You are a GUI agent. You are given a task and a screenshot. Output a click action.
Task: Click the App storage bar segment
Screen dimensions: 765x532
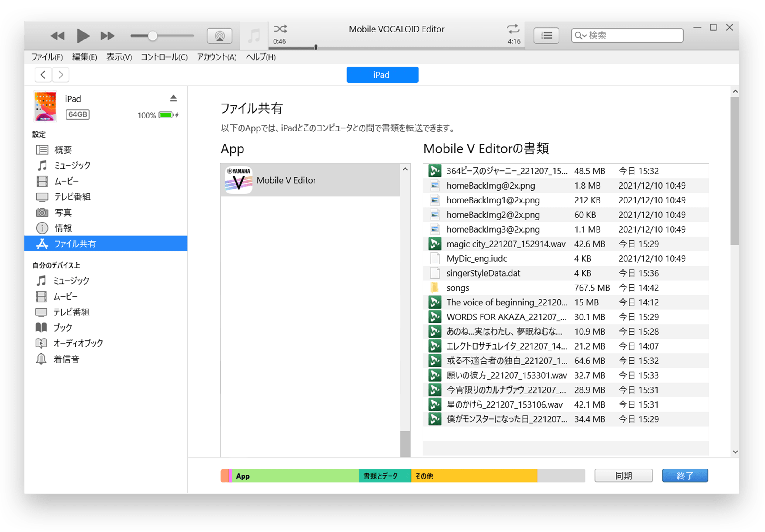(x=295, y=476)
